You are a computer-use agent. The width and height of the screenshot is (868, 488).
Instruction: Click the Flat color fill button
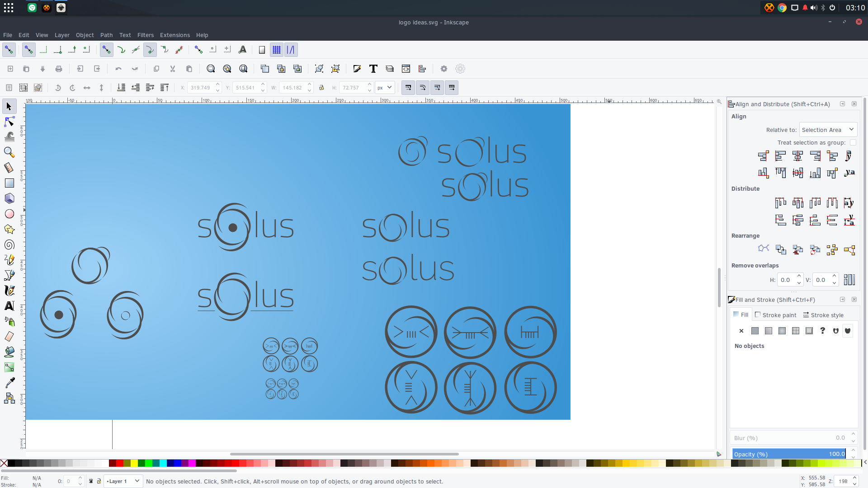coord(755,331)
